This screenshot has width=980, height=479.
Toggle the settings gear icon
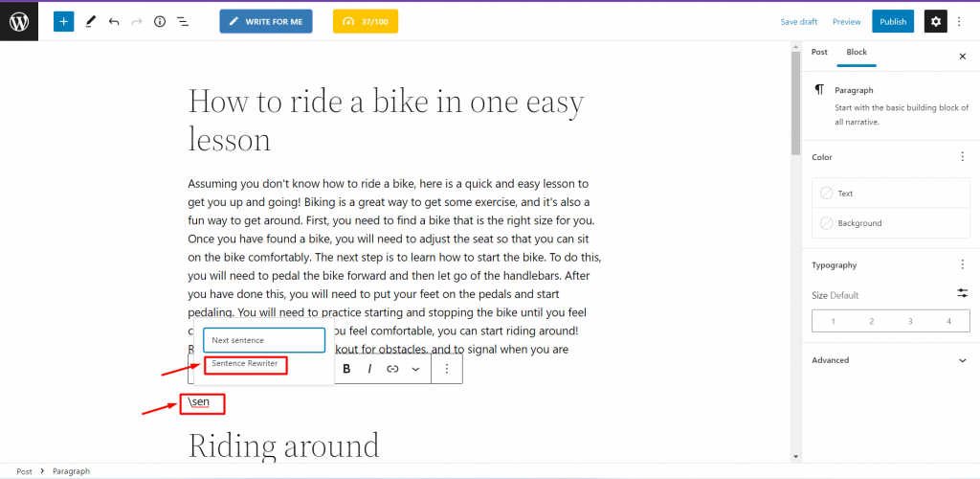tap(935, 21)
